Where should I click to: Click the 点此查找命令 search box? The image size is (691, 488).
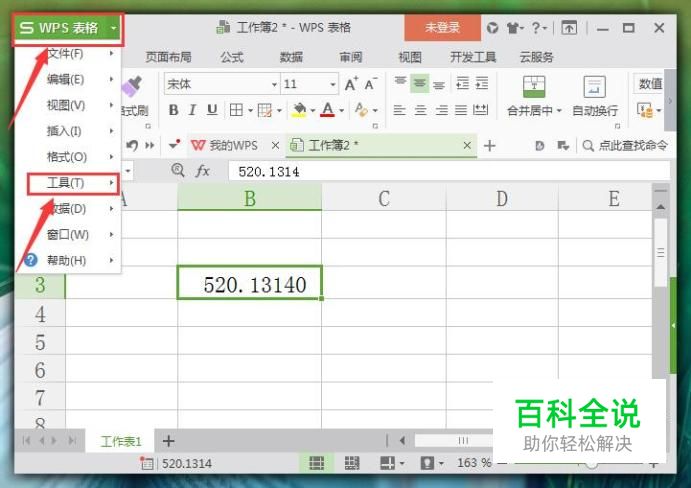(626, 145)
